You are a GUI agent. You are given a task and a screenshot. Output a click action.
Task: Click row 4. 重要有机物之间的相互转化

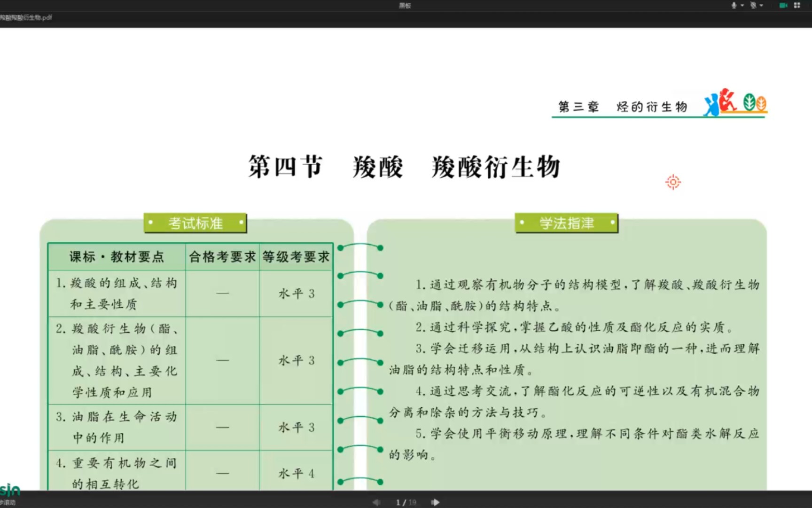pos(117,473)
